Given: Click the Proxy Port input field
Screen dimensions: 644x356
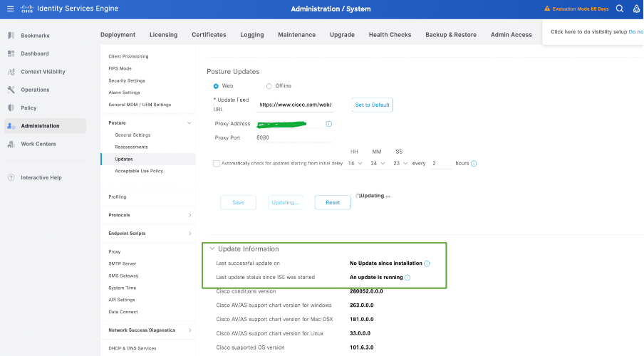Looking at the screenshot, I should pyautogui.click(x=294, y=137).
